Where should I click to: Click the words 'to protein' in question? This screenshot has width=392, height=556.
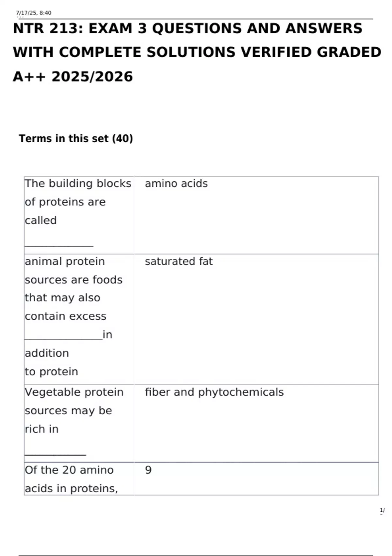[x=52, y=372]
